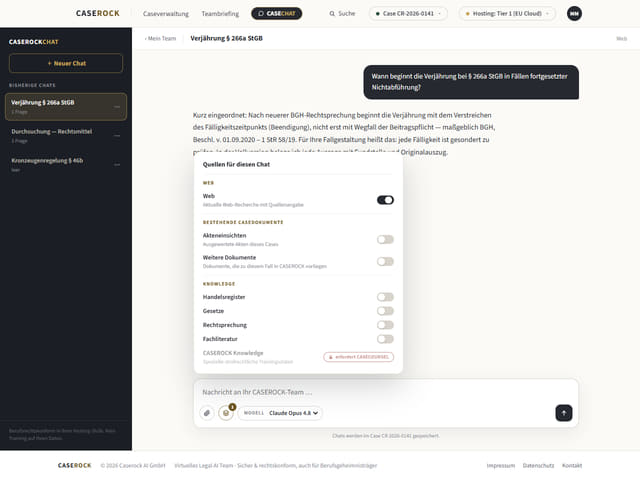Click the CASEROCKCHAT sidebar title
The width and height of the screenshot is (640, 480).
33,42
